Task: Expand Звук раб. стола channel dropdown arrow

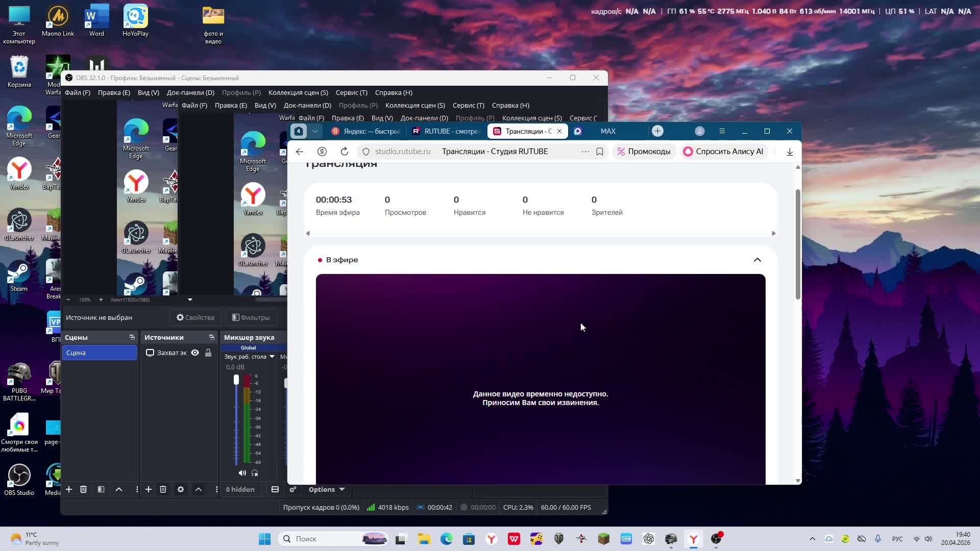Action: point(272,357)
